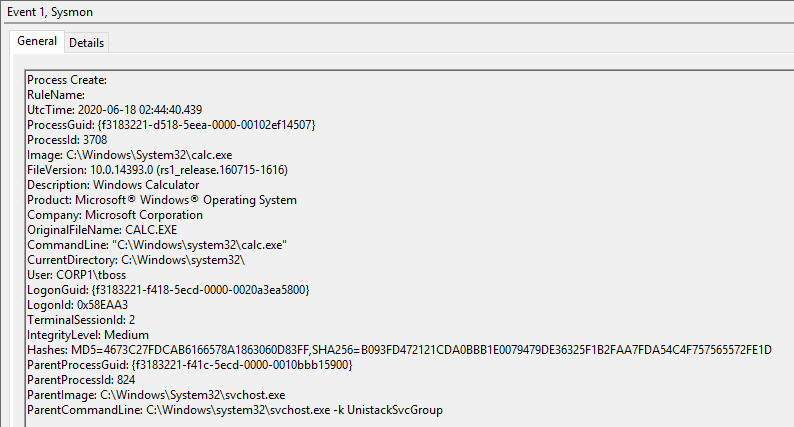Click the Image calc.exe path line
794x427 pixels.
[x=130, y=155]
